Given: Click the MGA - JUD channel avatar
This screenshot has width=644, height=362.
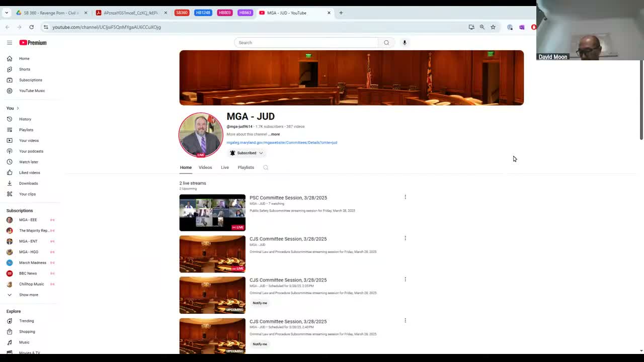Looking at the screenshot, I should coord(201,135).
